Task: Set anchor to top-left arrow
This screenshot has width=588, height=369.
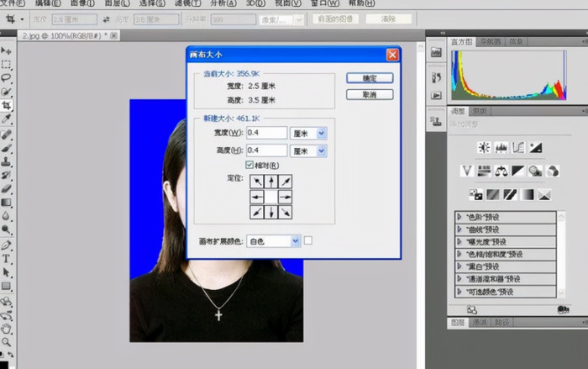Action: [257, 182]
